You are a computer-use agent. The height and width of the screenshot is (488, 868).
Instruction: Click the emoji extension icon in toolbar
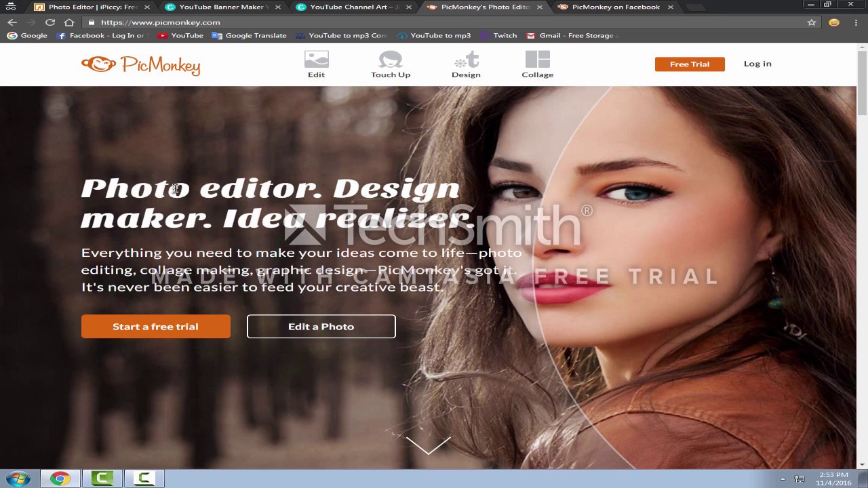pos(834,22)
